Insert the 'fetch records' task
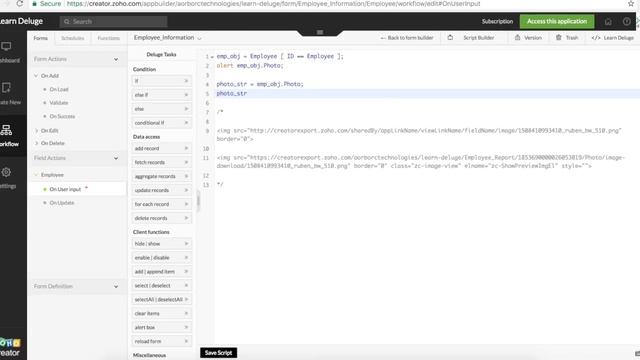This screenshot has width=640, height=360. 162,162
